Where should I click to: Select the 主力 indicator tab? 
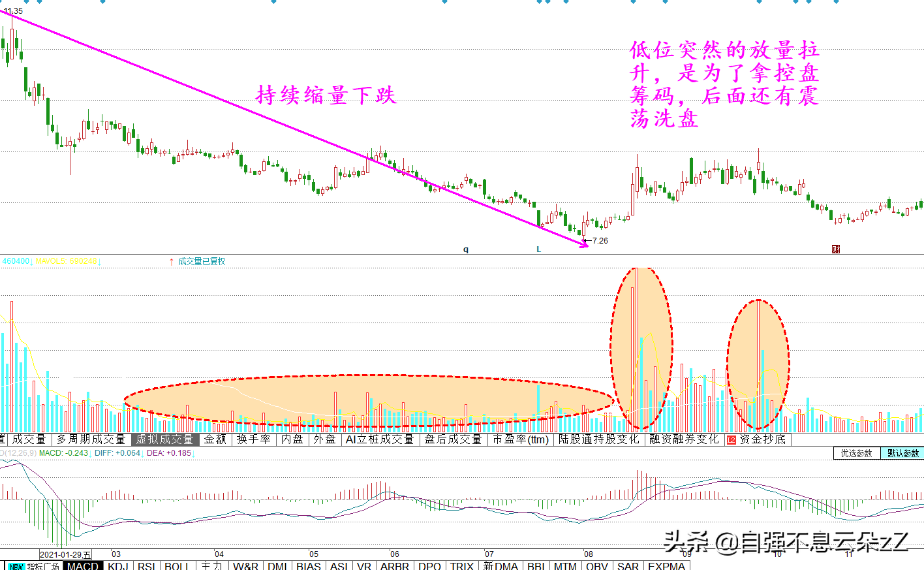[212, 566]
